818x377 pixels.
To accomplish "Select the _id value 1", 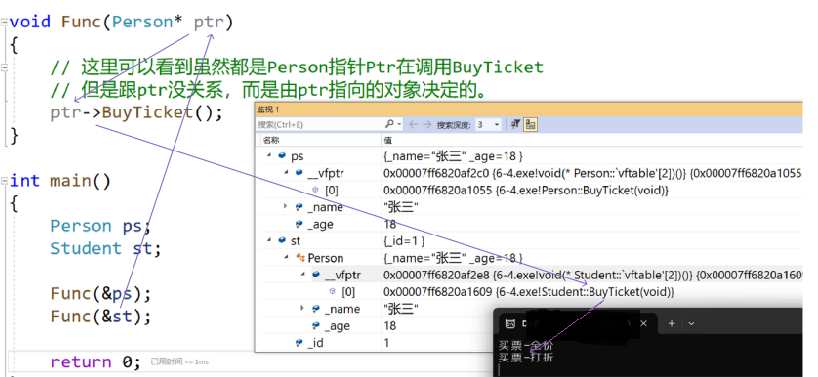I will tap(386, 343).
